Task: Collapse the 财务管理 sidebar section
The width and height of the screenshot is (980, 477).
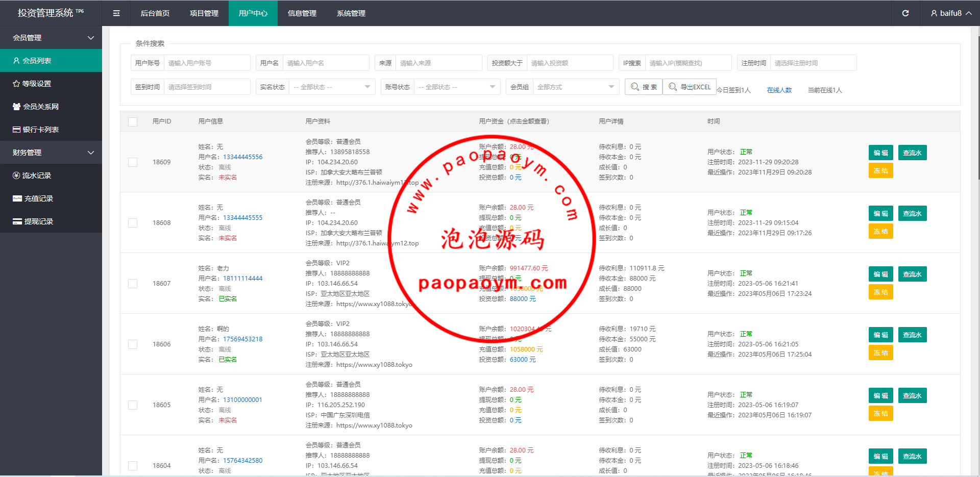Action: point(51,153)
